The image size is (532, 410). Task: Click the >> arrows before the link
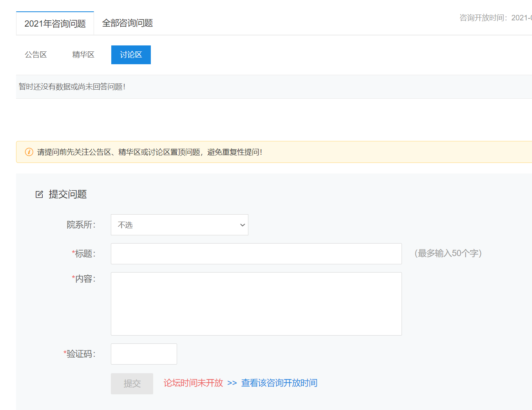(232, 383)
